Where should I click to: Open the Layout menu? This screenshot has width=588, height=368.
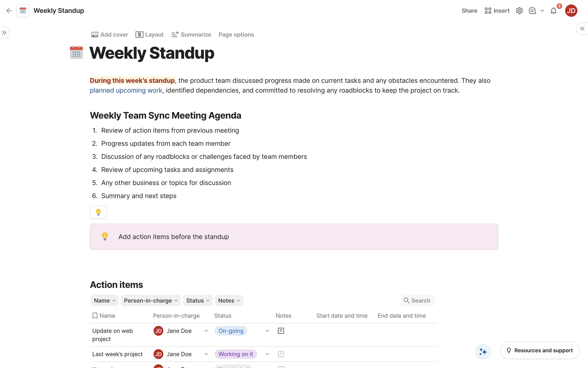click(149, 35)
